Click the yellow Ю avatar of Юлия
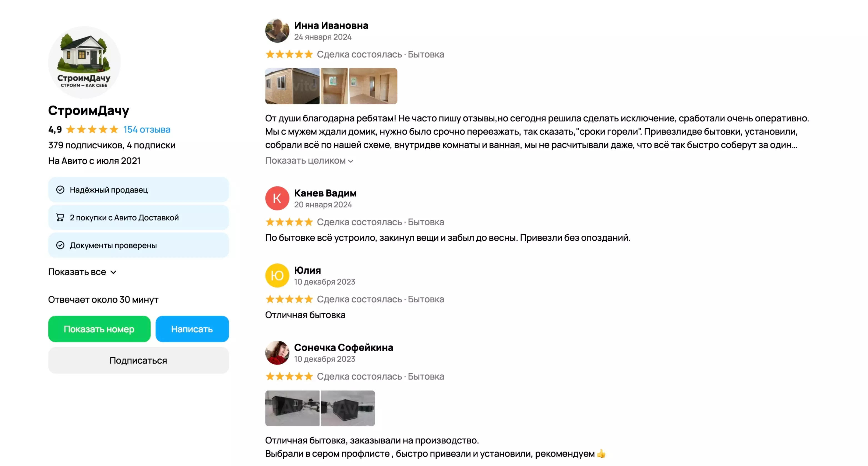The width and height of the screenshot is (868, 466). click(277, 275)
